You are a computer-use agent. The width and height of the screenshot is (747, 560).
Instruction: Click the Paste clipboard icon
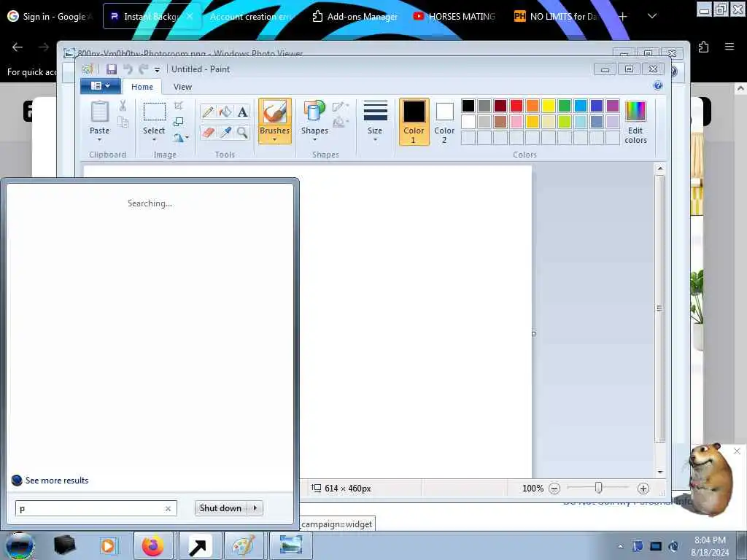(99, 112)
